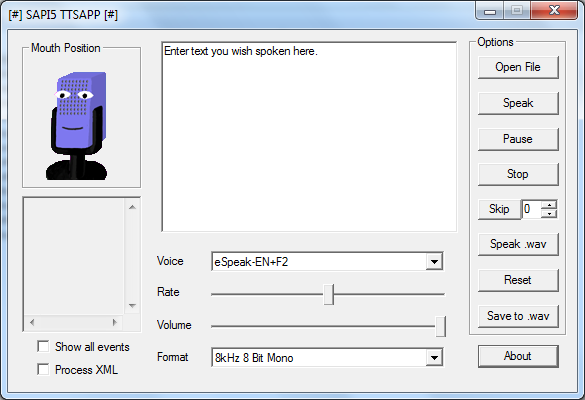
Task: Click the Rate slider thumb
Action: coord(329,294)
